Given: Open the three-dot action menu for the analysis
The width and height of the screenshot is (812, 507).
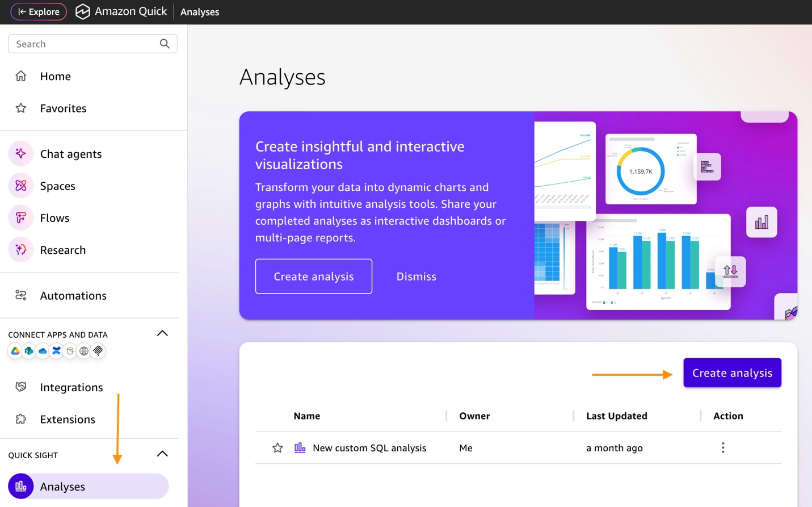Looking at the screenshot, I should [723, 448].
